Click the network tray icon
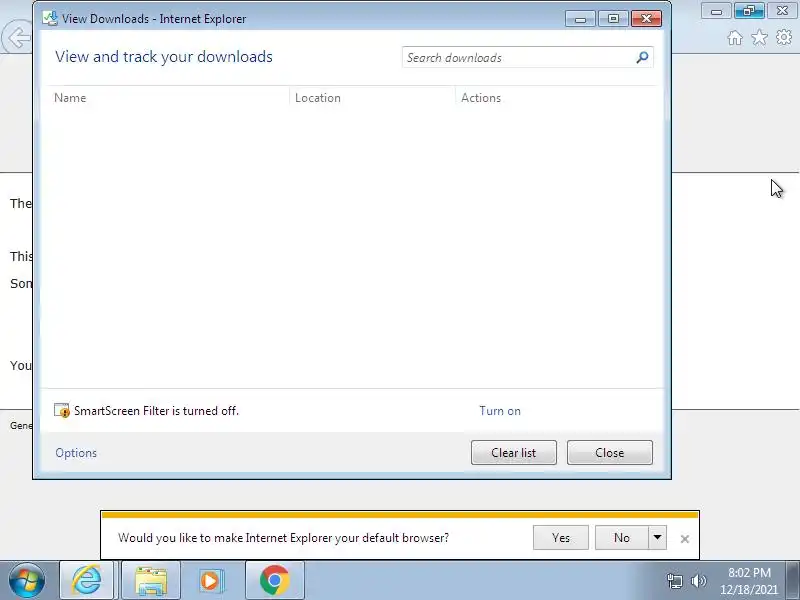 click(x=674, y=581)
